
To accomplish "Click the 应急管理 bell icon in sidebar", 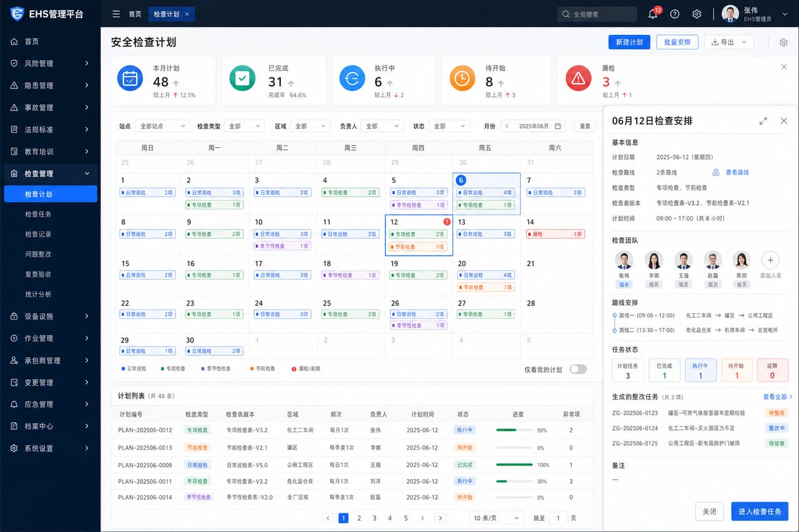I will pos(14,404).
